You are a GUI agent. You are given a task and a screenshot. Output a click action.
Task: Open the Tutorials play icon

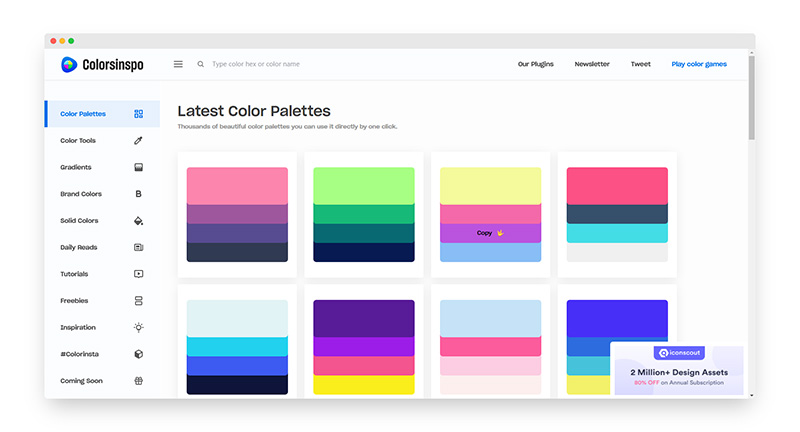138,274
